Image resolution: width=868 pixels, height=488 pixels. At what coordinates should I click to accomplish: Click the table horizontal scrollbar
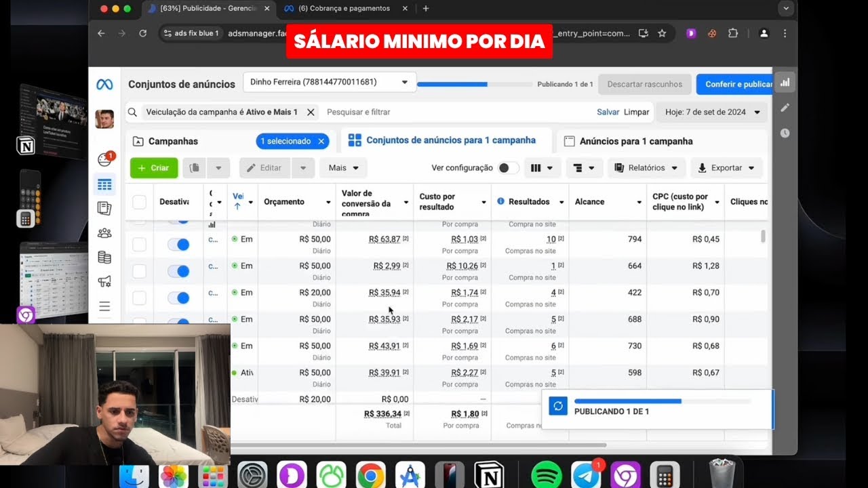click(x=418, y=445)
